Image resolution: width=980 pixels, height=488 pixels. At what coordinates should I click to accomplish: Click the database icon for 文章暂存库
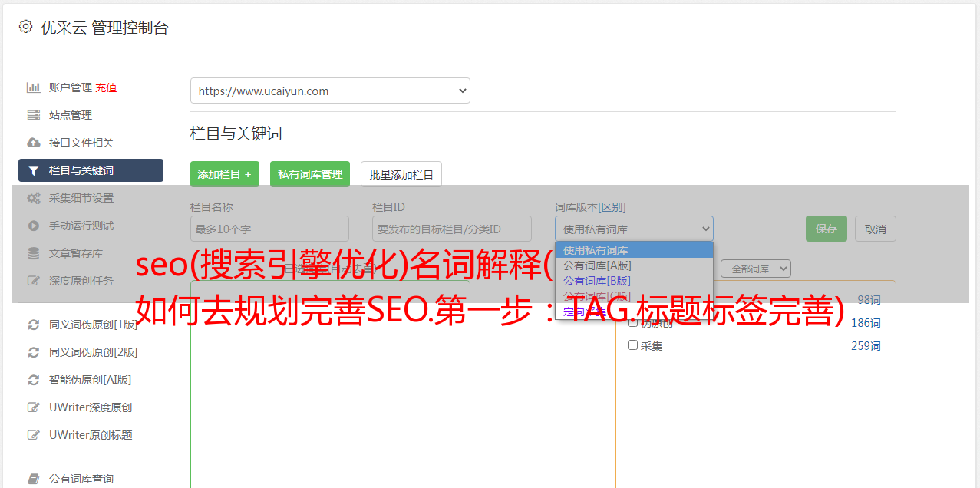pos(34,253)
